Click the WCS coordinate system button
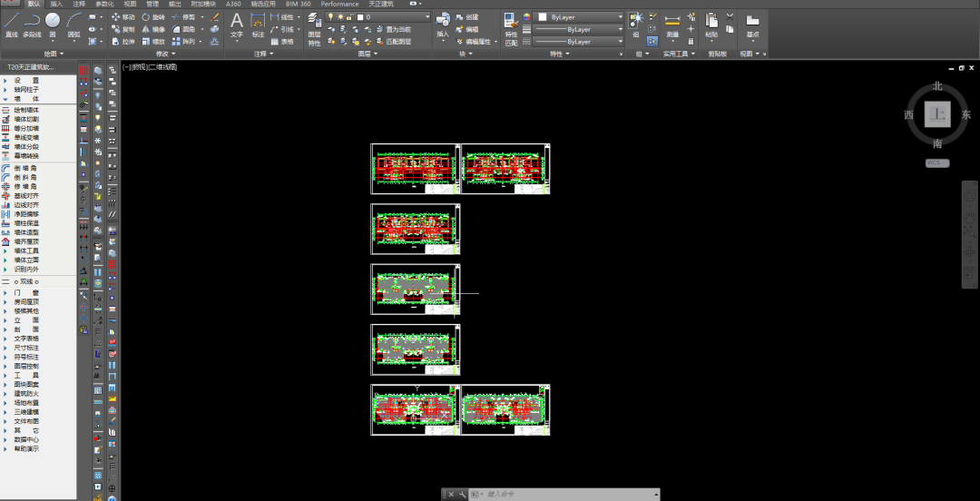 coord(936,163)
